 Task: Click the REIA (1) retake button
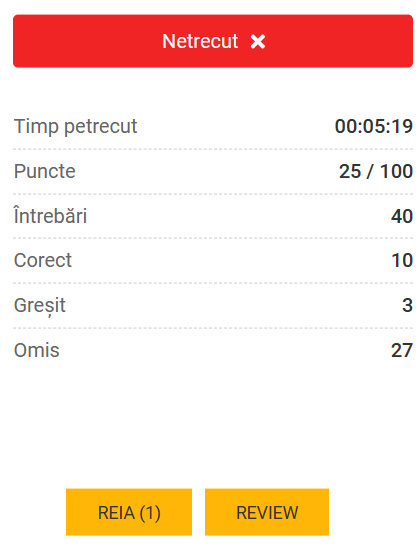pos(129,512)
